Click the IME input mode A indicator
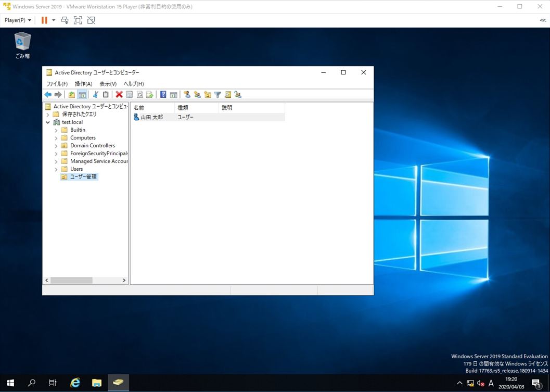The height and width of the screenshot is (392, 550). pos(491,383)
